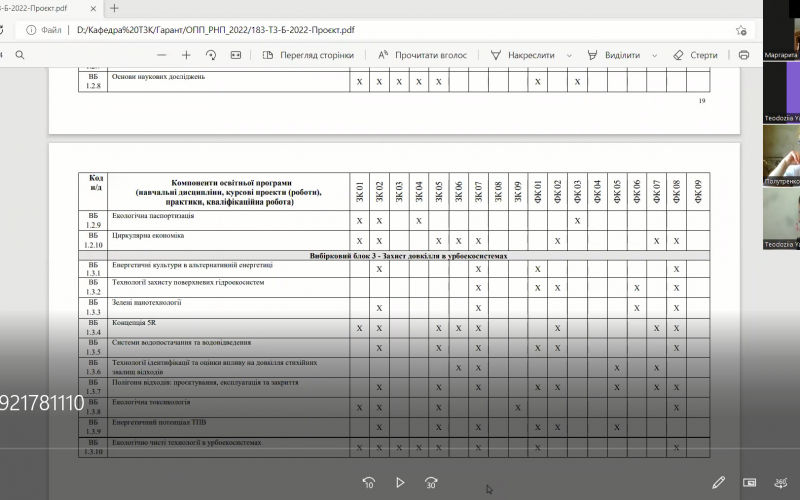This screenshot has height=500, width=800.
Task: Click the 'Концепція 5R' row text
Action: [x=134, y=323]
